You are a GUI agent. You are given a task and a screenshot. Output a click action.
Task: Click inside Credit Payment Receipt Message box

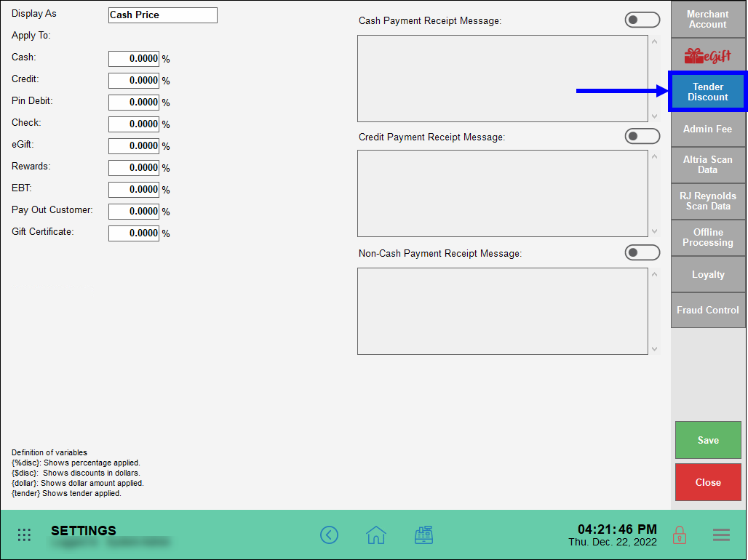[x=503, y=193]
